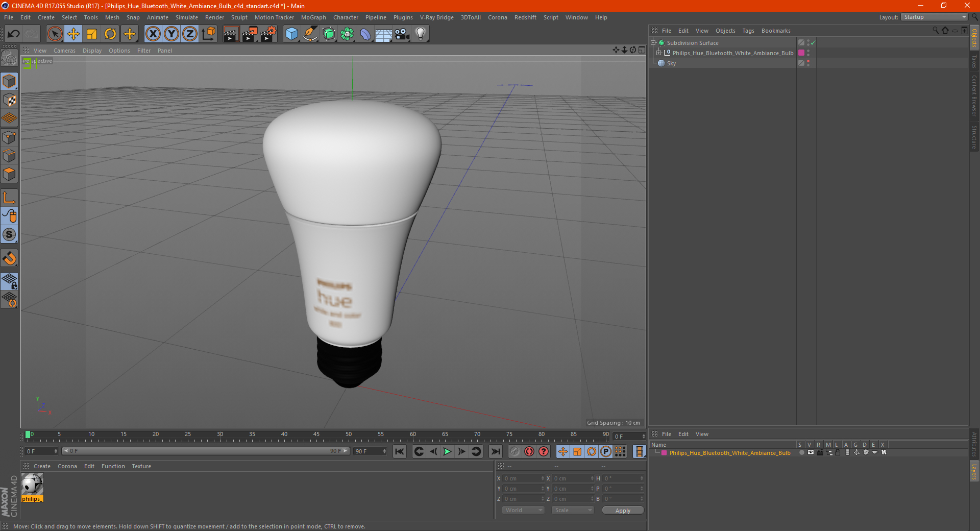Toggle X axis lock
This screenshot has width=980, height=531.
click(153, 34)
